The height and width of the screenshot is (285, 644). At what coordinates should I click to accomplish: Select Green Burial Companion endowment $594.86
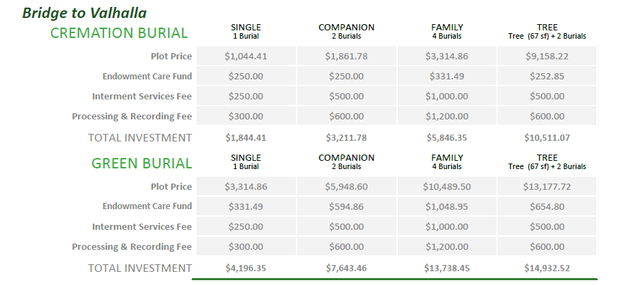pos(346,206)
